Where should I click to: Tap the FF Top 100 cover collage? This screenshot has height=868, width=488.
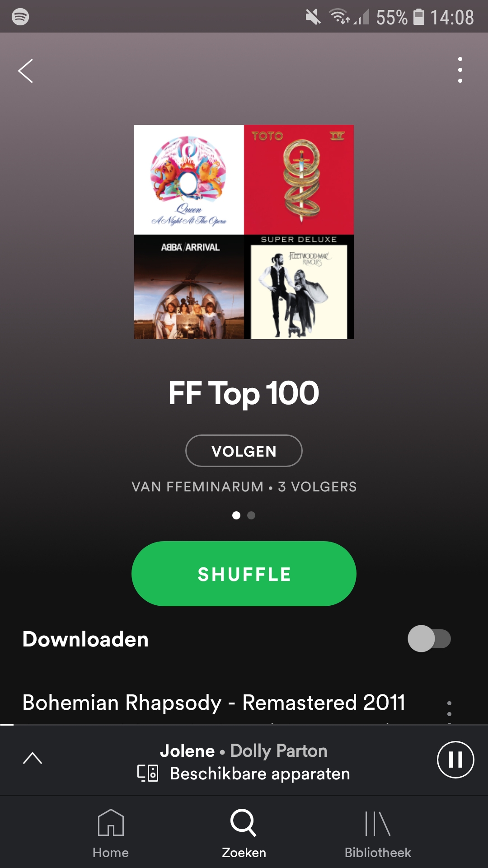[x=244, y=232]
